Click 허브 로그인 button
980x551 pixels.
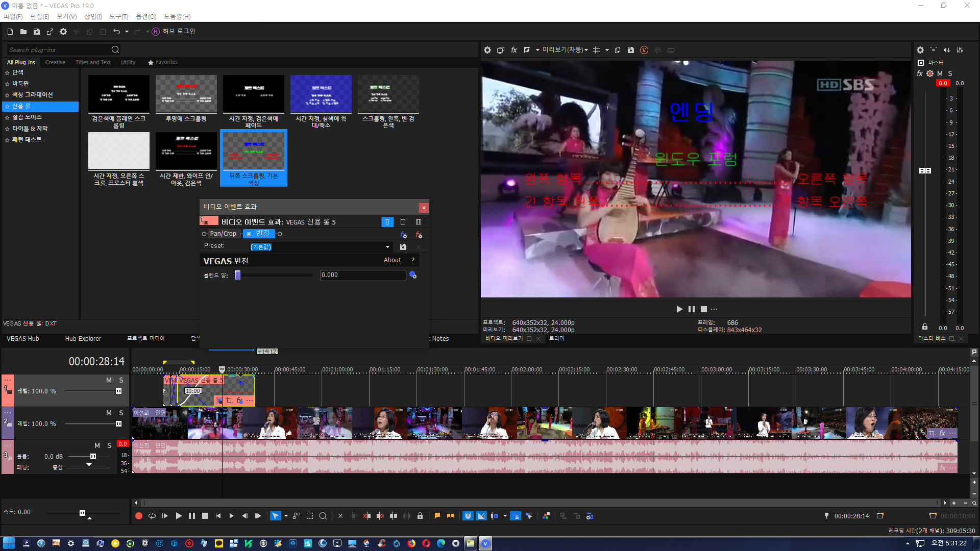[174, 32]
